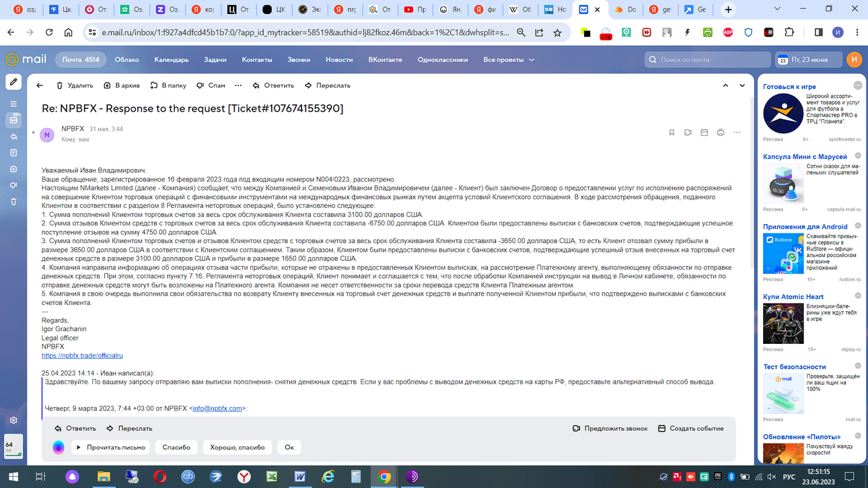Go to next message with down chevron
868x488 pixels.
point(742,85)
